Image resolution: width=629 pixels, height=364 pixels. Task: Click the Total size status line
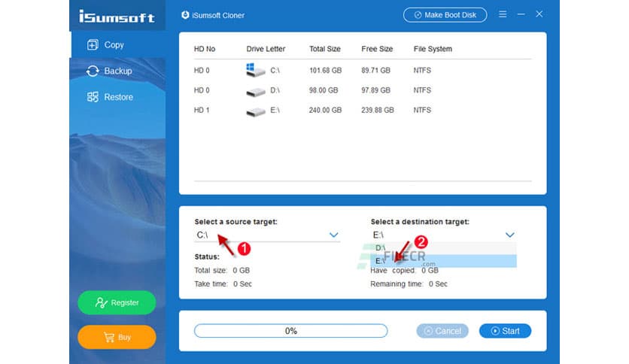click(222, 271)
